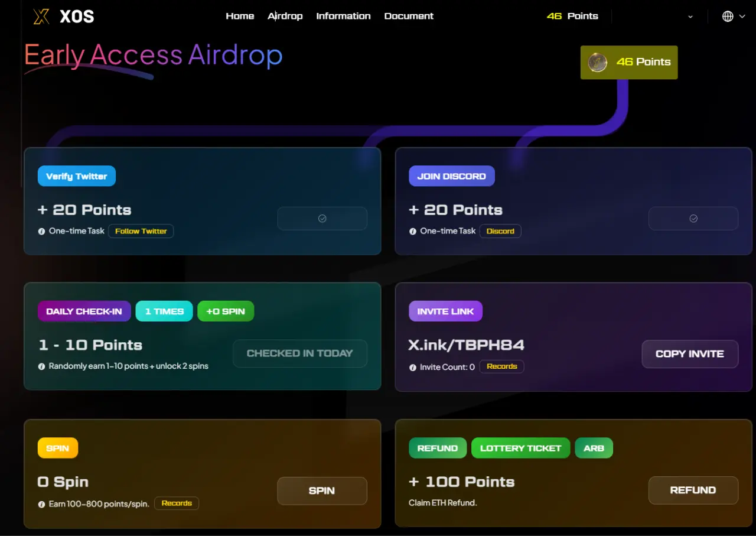
Task: Click the info icon beside Invite Count
Action: tap(412, 368)
